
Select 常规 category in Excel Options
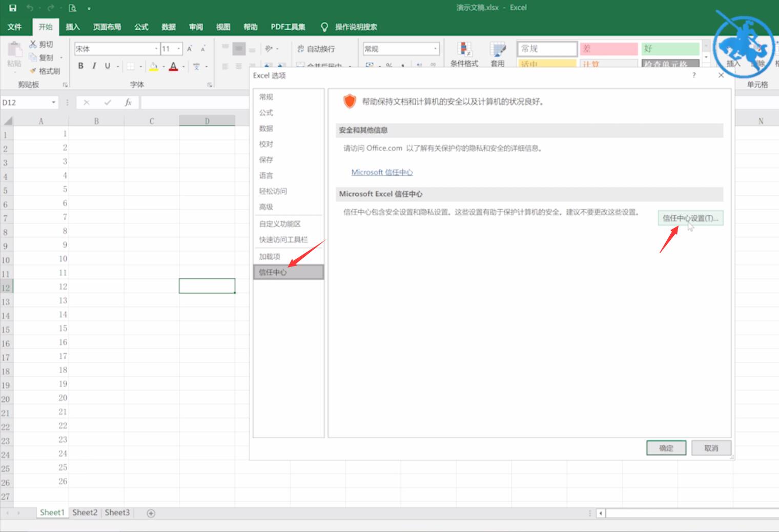click(289, 97)
